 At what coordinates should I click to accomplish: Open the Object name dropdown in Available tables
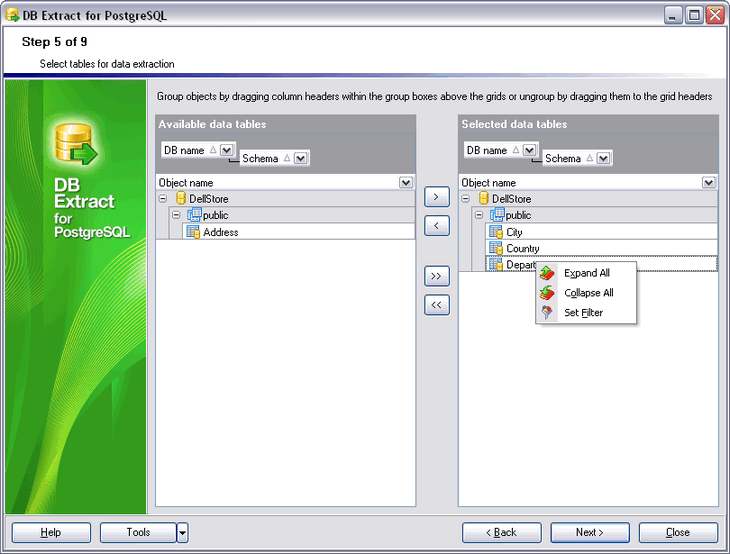(x=405, y=183)
